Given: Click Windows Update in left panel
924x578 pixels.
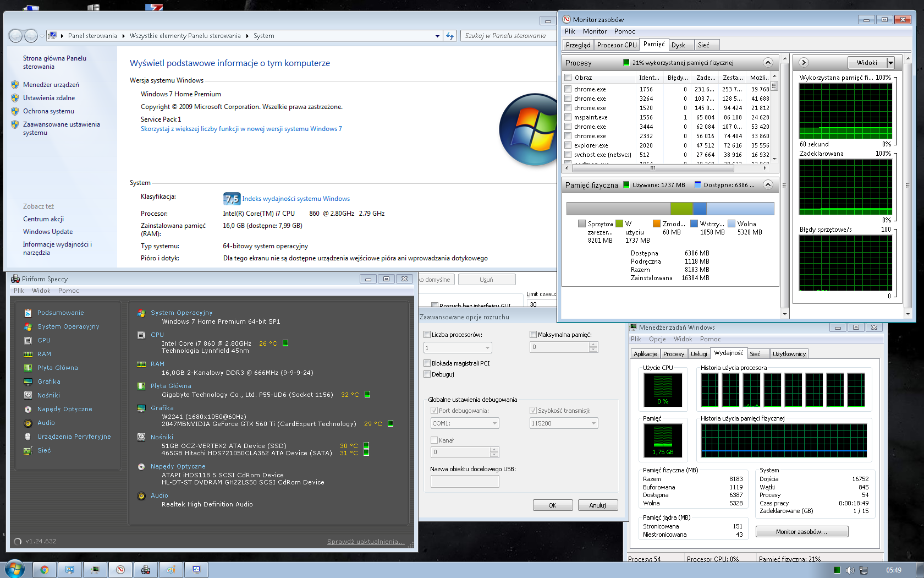Looking at the screenshot, I should pyautogui.click(x=47, y=231).
